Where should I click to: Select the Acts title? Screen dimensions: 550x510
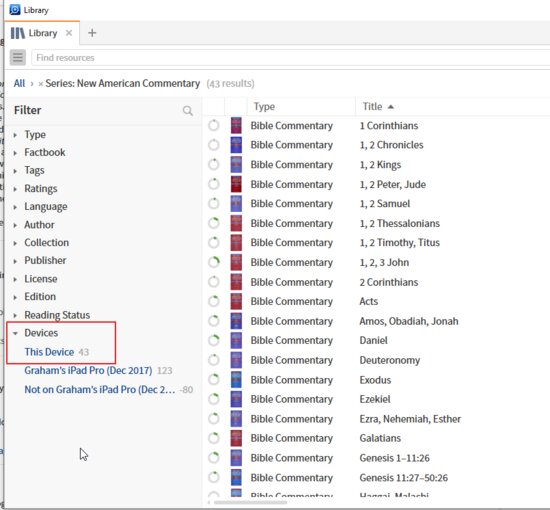point(369,301)
